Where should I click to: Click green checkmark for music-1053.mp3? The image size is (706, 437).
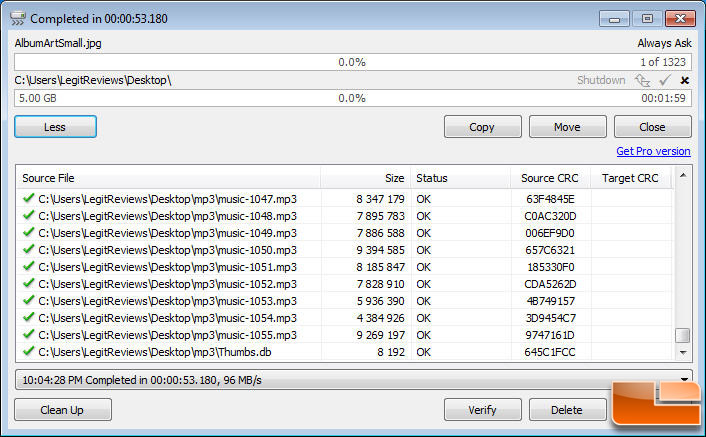[x=29, y=300]
